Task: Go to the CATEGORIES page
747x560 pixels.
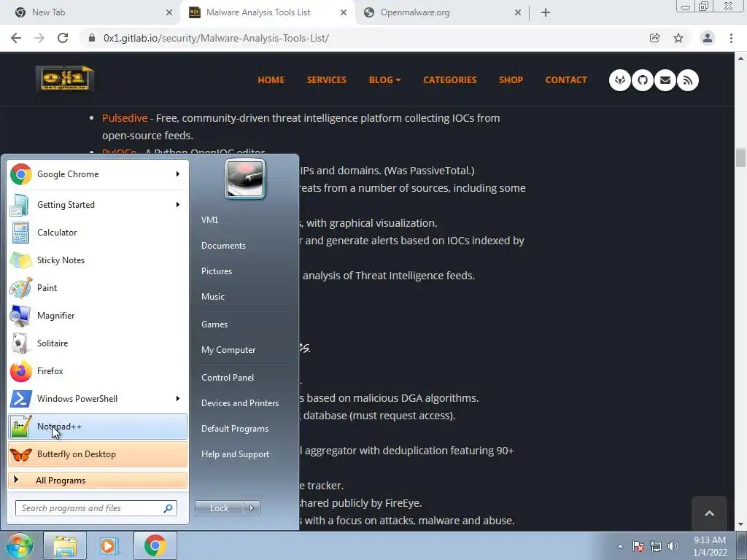Action: pos(449,80)
